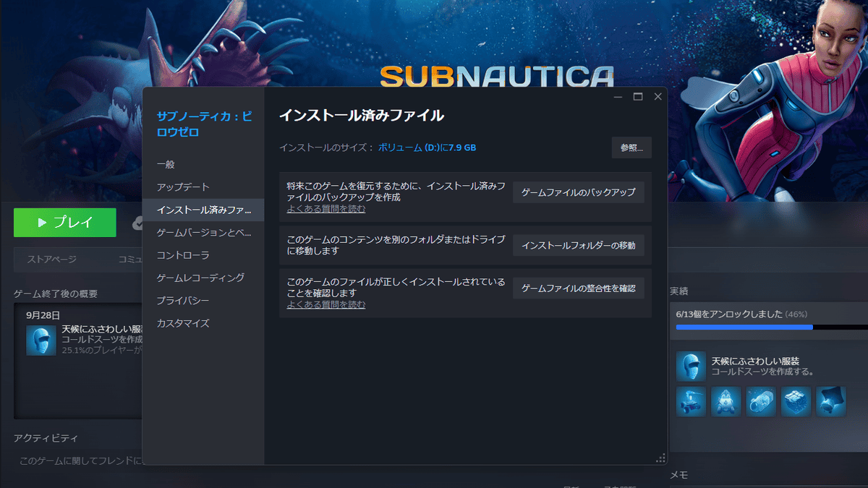Click 天候にふさわしい服装 achievement icon on right

coord(691,367)
